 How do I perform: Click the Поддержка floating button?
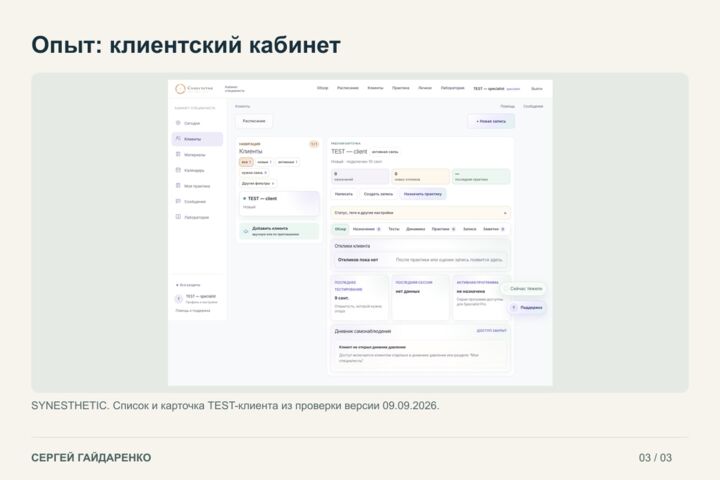(527, 307)
